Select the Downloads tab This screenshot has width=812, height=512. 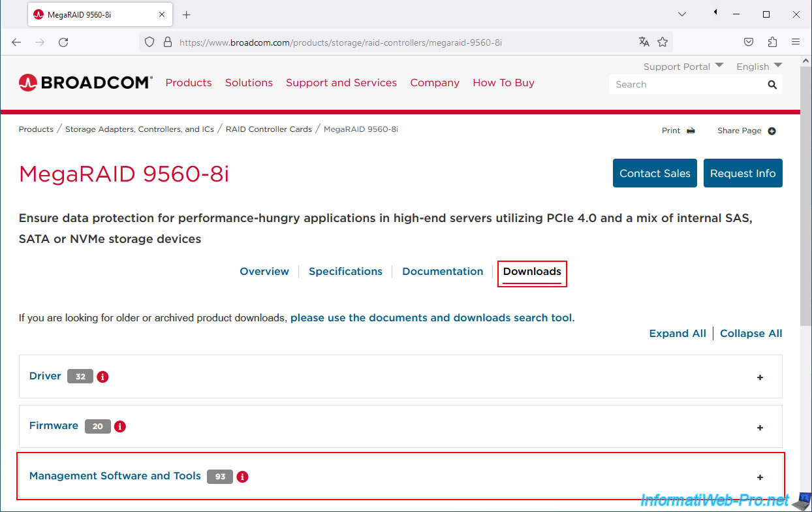(x=532, y=272)
